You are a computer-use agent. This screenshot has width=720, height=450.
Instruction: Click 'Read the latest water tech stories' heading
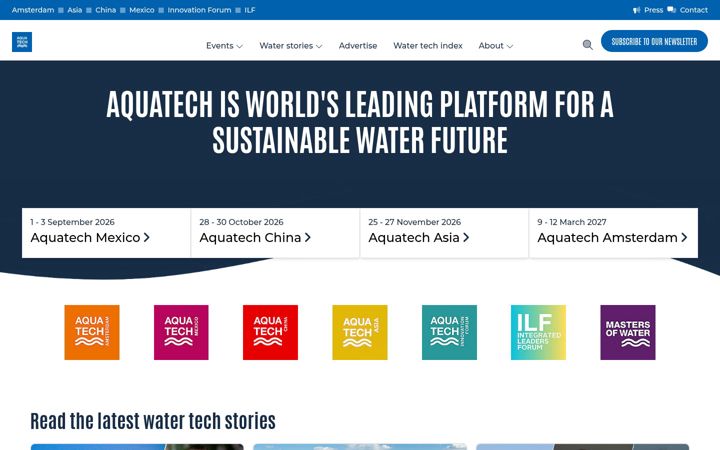point(153,421)
